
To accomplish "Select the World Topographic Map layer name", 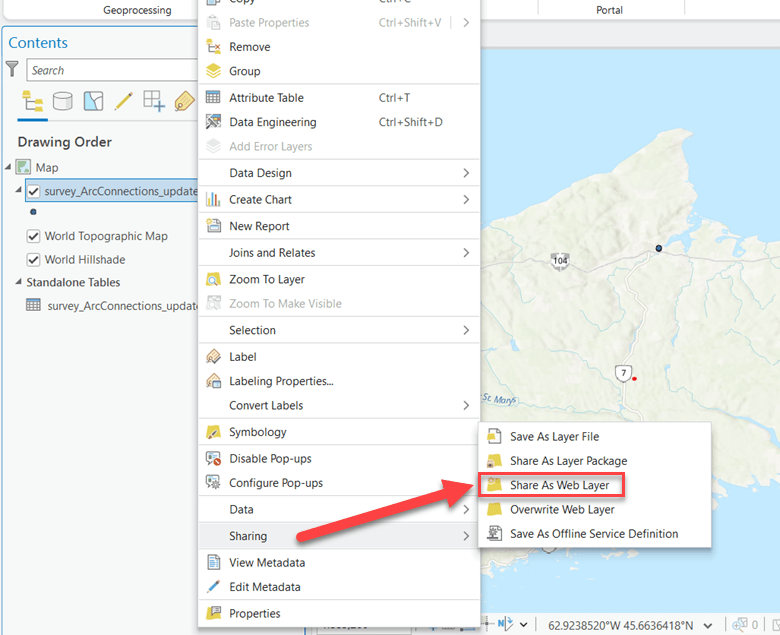I will [x=106, y=236].
